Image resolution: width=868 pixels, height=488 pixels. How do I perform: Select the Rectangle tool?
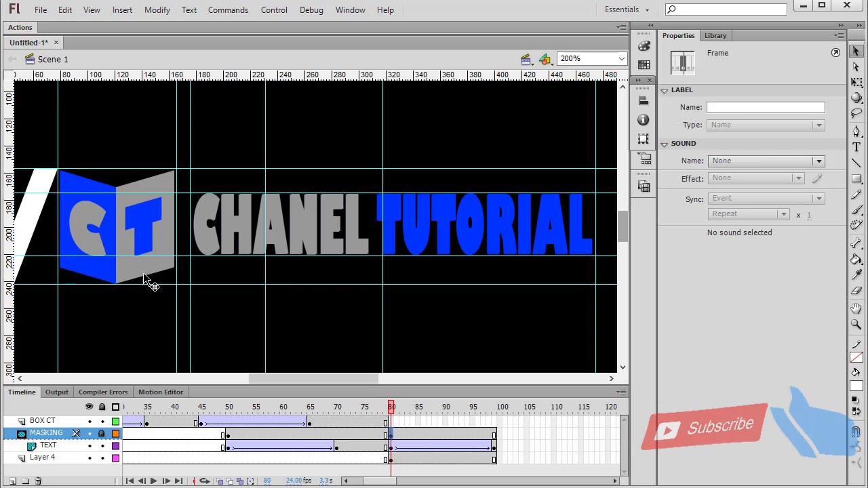[856, 178]
